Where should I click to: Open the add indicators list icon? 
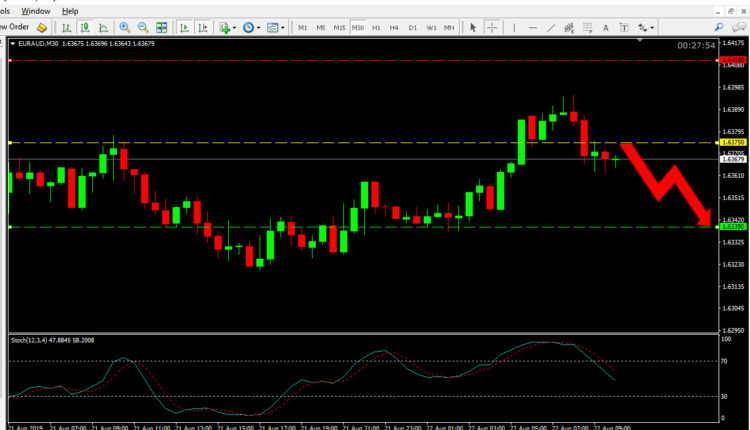pyautogui.click(x=224, y=28)
